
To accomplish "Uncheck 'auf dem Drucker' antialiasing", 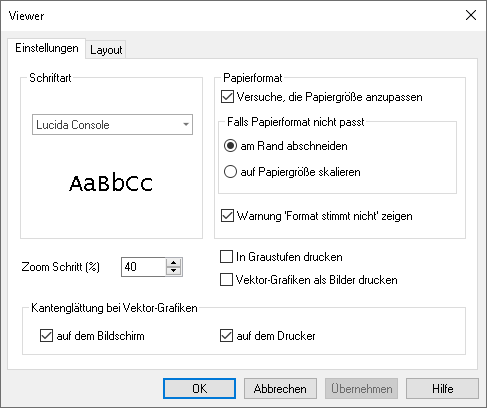I will pos(226,336).
